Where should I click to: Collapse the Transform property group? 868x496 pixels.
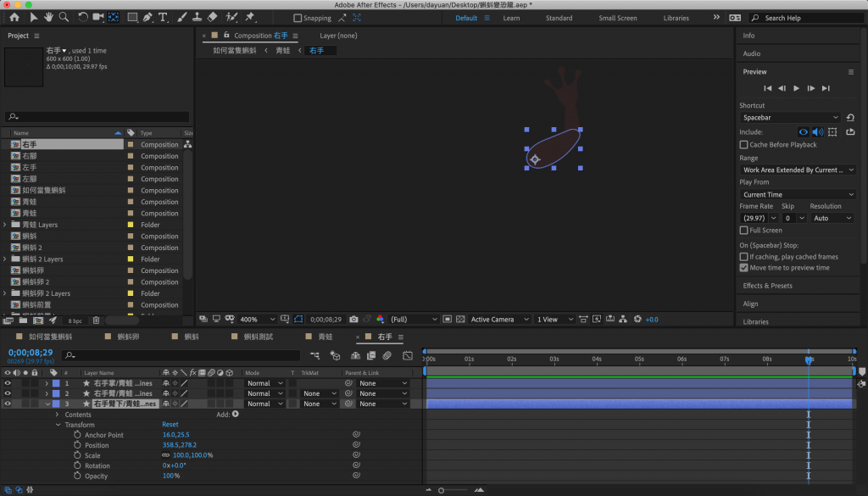coord(58,425)
